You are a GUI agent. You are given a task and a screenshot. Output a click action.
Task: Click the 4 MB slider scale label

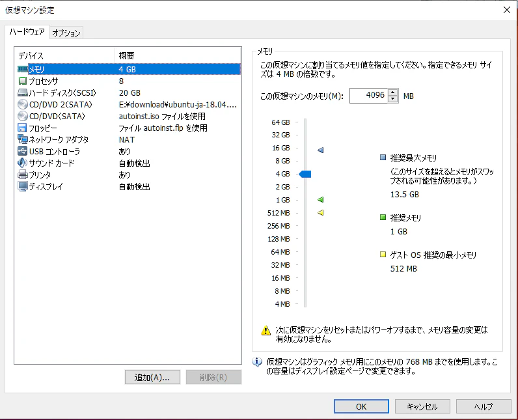[282, 304]
